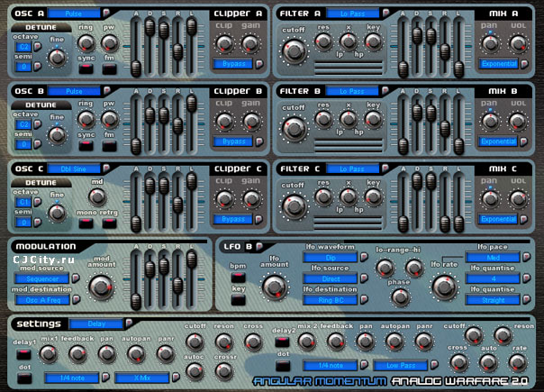Toggle the OSC C retrg switch

click(109, 223)
